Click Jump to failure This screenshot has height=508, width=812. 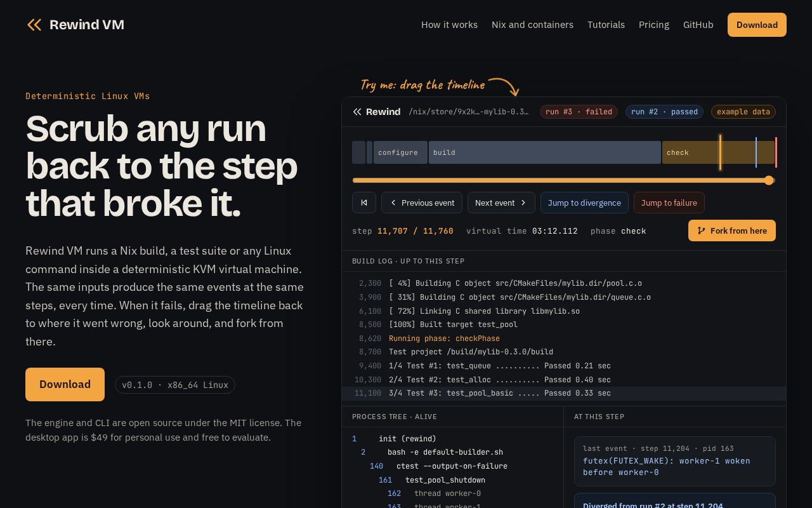tap(669, 203)
